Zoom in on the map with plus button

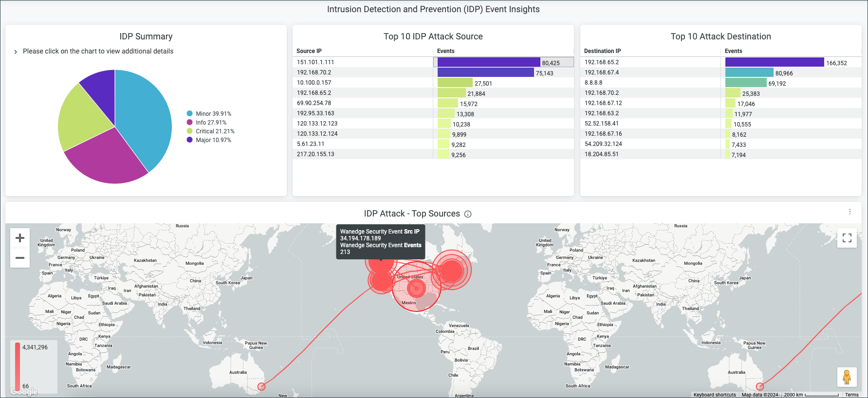(20, 238)
